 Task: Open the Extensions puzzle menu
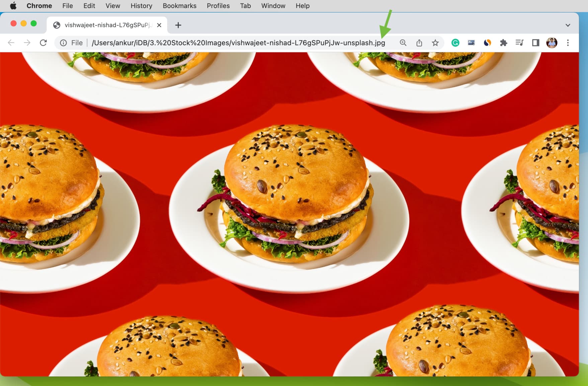(x=503, y=43)
